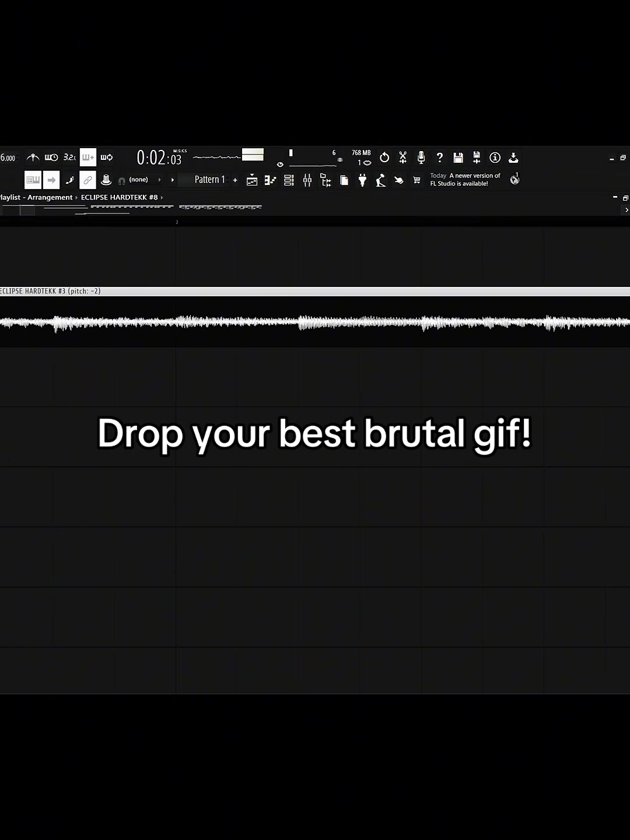Viewport: 630px width, 840px height.
Task: Click the output level peak meter
Action: (253, 155)
